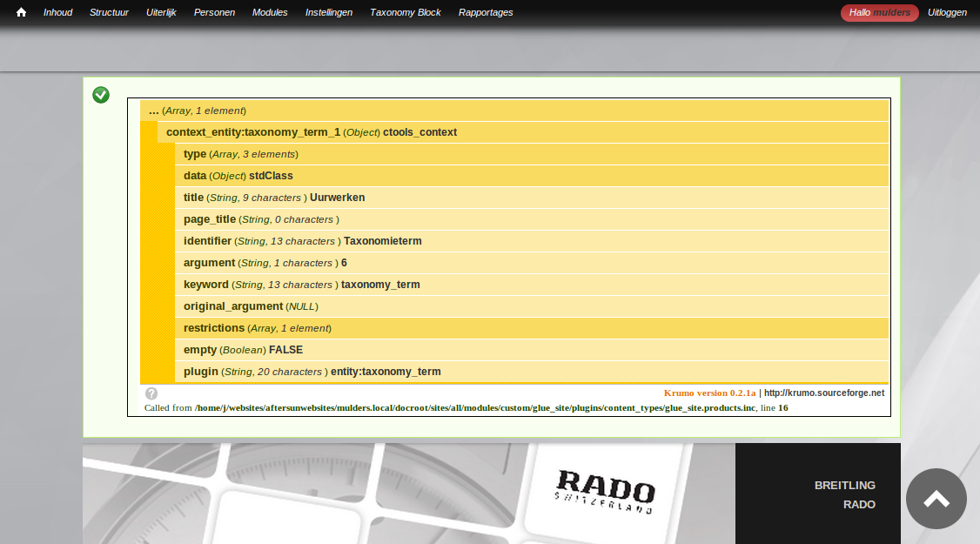Open the Instellingen menu

point(329,12)
